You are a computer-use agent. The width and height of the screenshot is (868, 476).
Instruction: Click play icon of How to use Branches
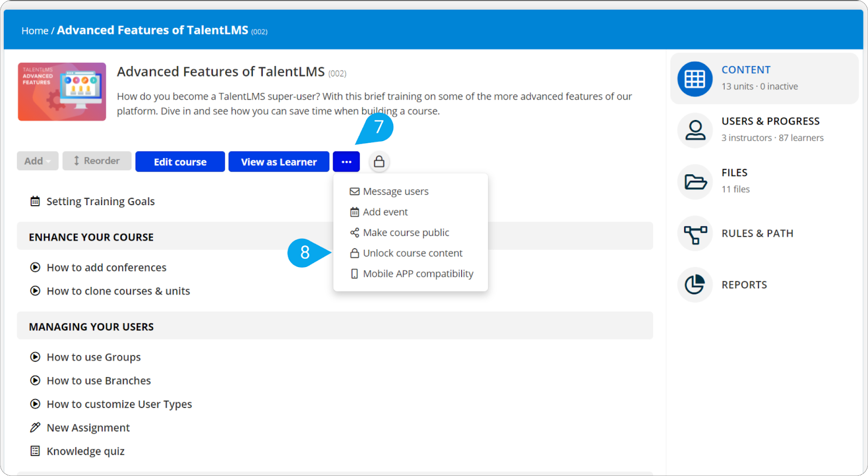click(x=35, y=380)
